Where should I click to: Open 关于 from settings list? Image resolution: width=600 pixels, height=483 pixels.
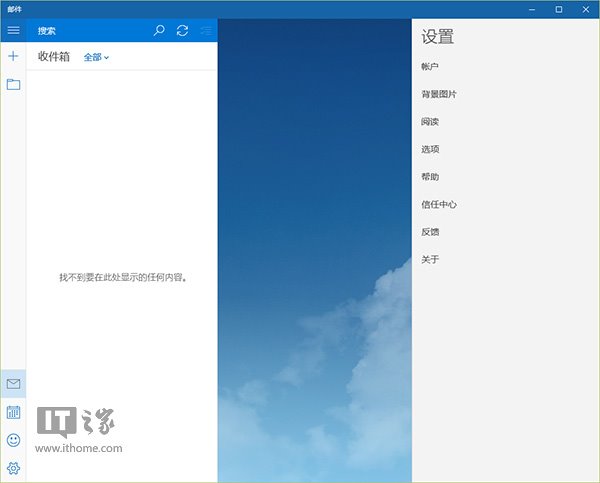tap(430, 259)
